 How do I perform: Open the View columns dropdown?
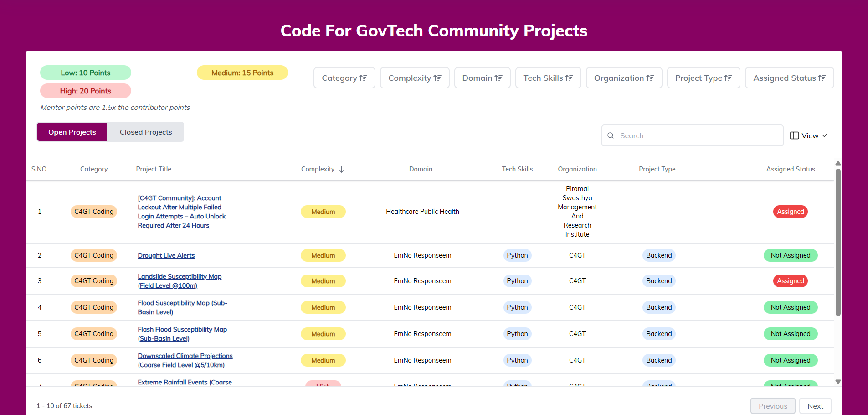pyautogui.click(x=808, y=135)
